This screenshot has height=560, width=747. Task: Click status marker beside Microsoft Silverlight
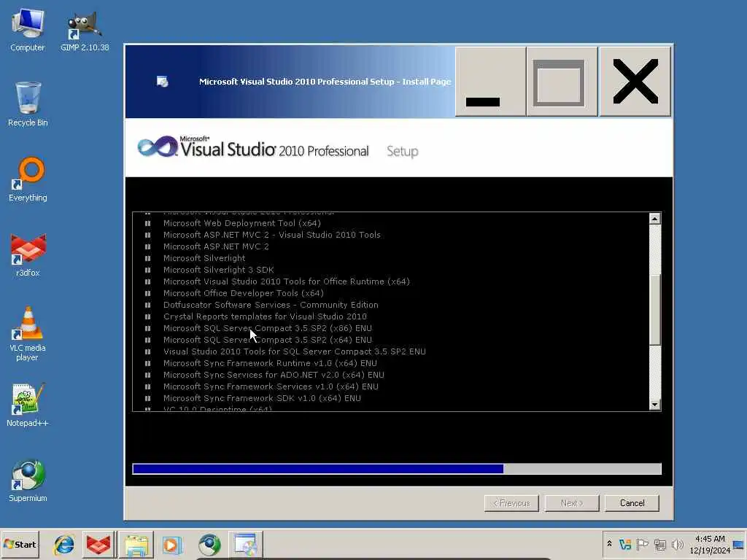point(147,258)
